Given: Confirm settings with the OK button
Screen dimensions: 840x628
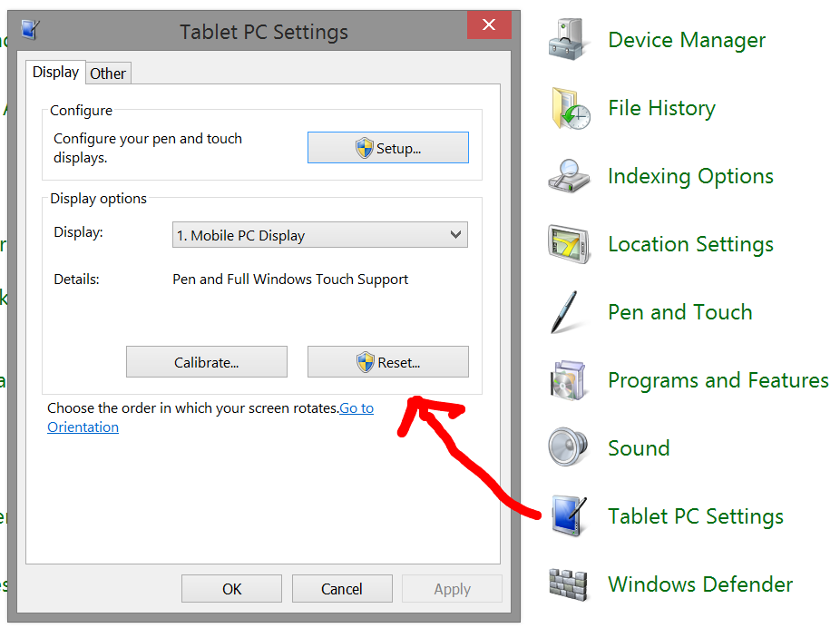Looking at the screenshot, I should pyautogui.click(x=231, y=588).
